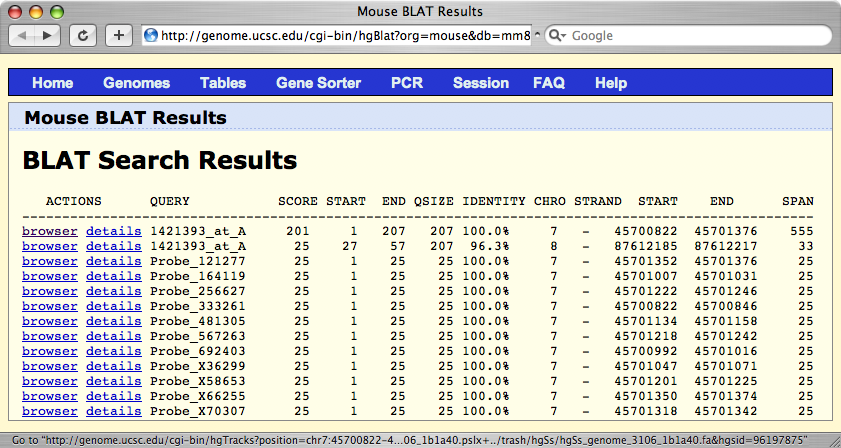The height and width of the screenshot is (448, 841).
Task: Open browser link for Probe_481305
Action: click(49, 321)
